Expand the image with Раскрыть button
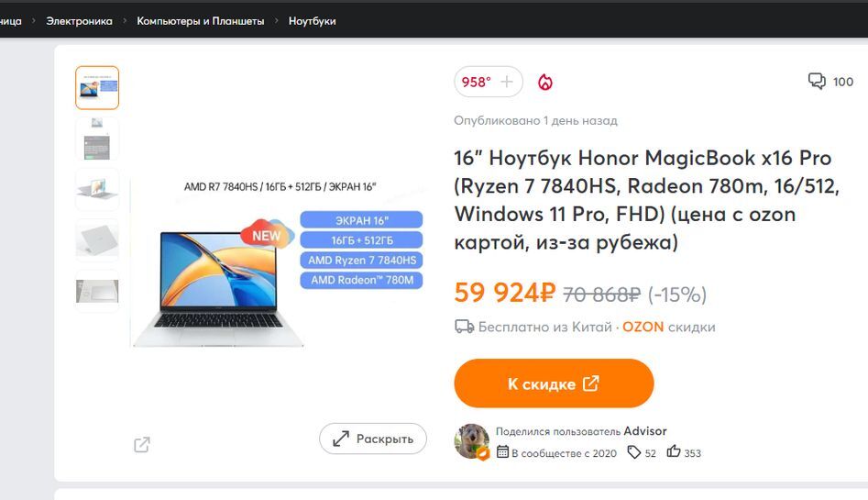This screenshot has width=868, height=500. [x=373, y=439]
